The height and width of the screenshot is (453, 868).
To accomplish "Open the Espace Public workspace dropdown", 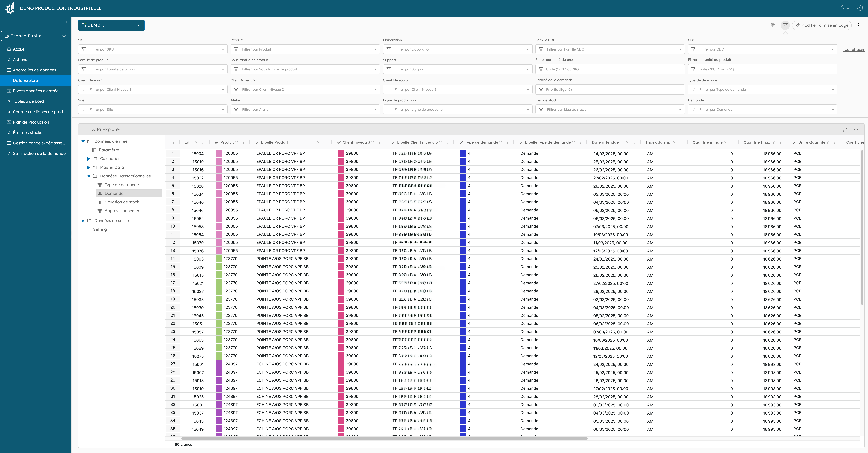I will pyautogui.click(x=35, y=36).
